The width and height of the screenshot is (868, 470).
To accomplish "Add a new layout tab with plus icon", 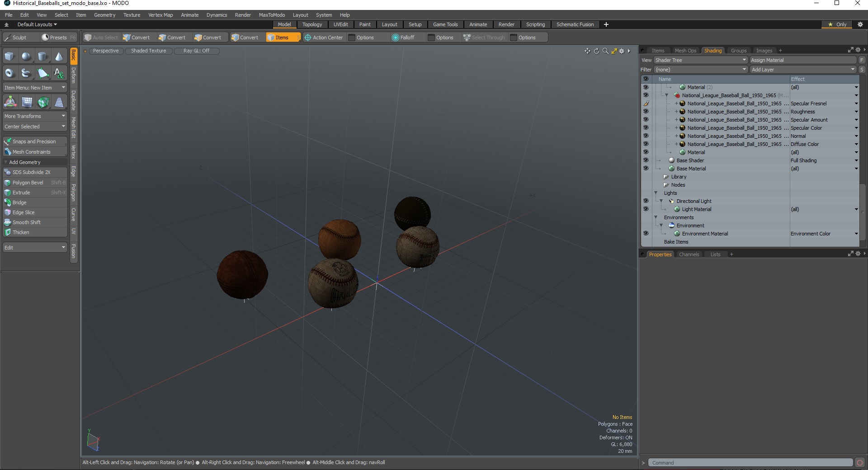I will click(606, 24).
